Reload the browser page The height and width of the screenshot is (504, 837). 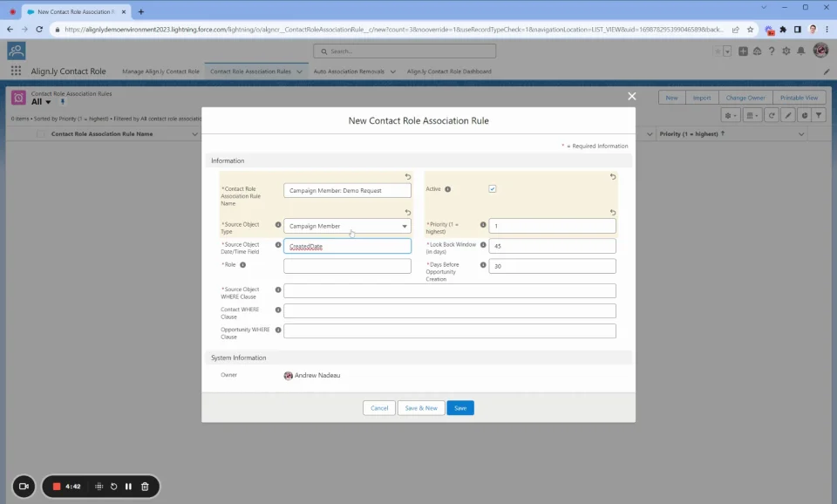pos(39,30)
